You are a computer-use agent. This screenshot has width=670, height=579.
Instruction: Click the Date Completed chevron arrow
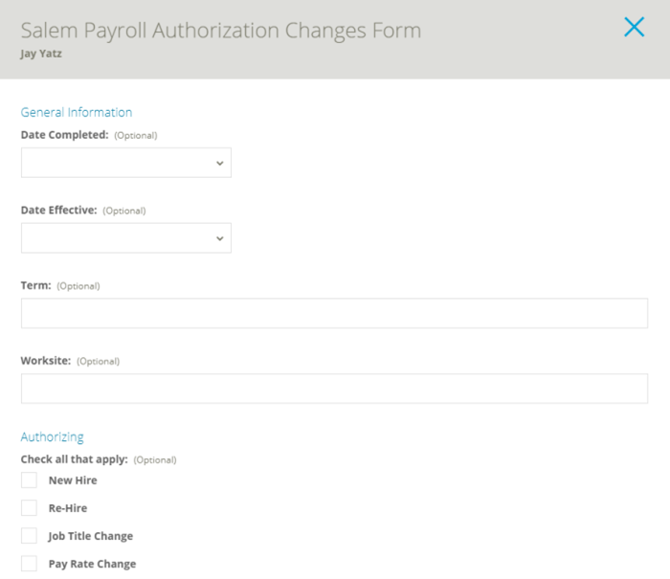tap(220, 163)
